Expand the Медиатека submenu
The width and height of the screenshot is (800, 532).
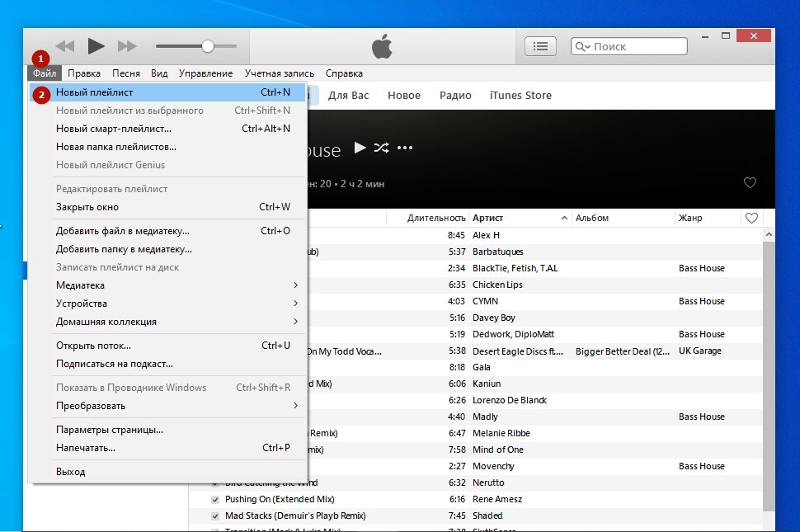168,285
